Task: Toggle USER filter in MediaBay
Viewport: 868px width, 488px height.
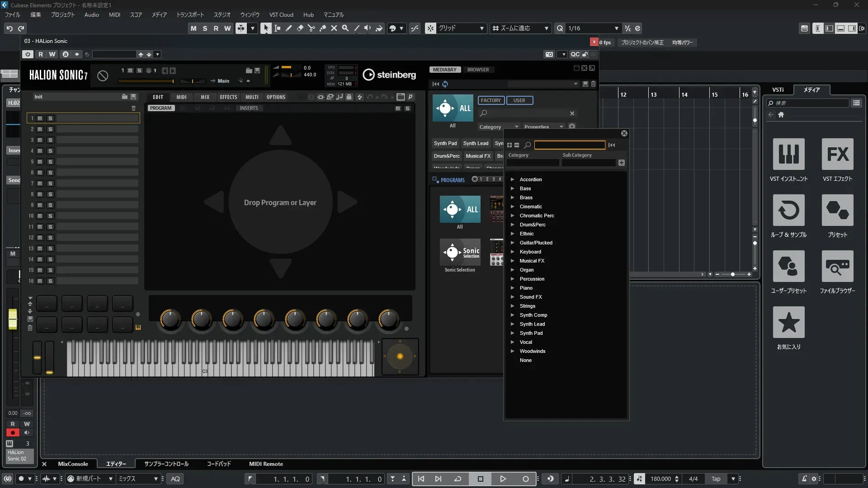Action: coord(519,100)
